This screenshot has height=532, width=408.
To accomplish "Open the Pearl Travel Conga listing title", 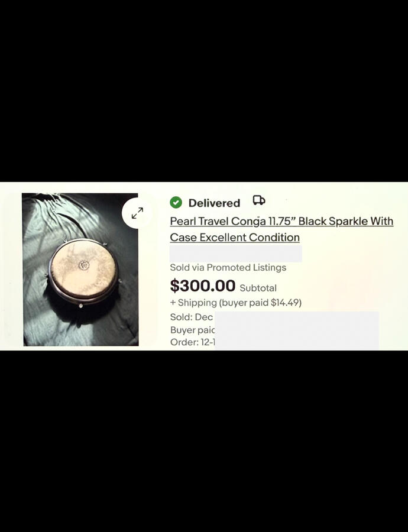I will 281,229.
